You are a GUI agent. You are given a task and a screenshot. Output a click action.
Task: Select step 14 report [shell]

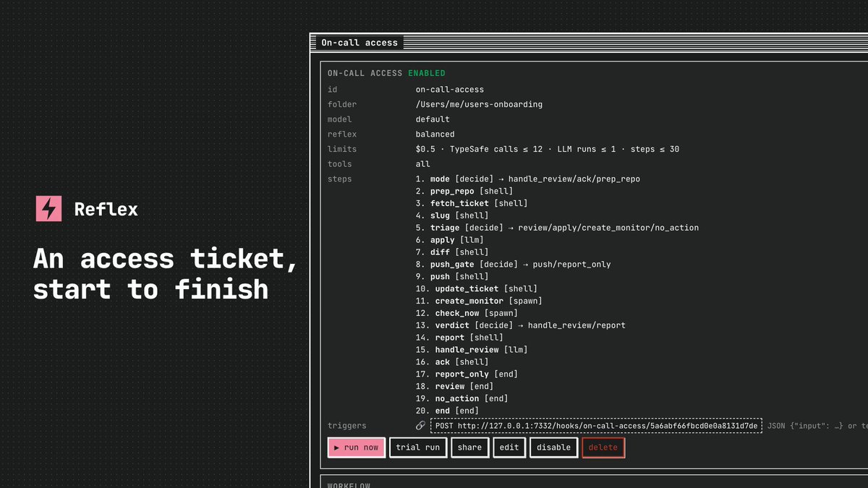click(x=459, y=338)
